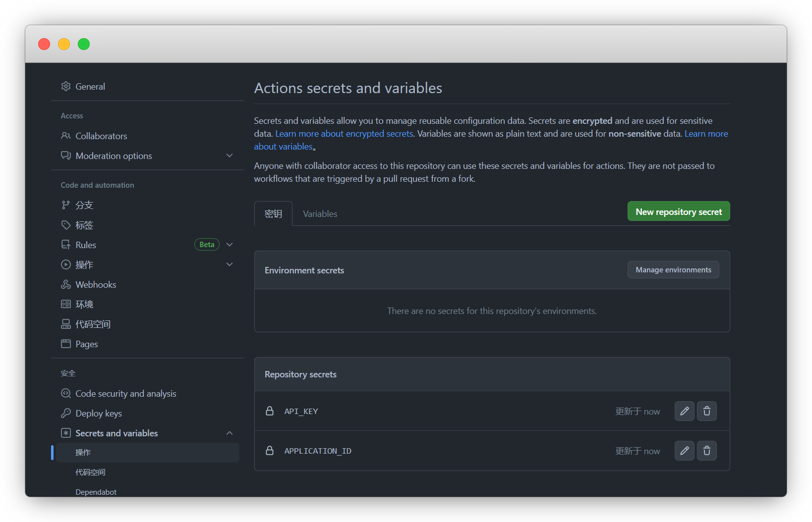Select the Webhooks sidebar icon
This screenshot has width=812, height=522.
point(66,284)
